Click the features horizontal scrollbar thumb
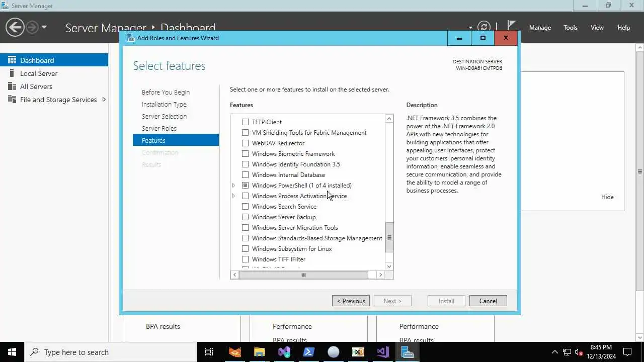 click(x=303, y=275)
